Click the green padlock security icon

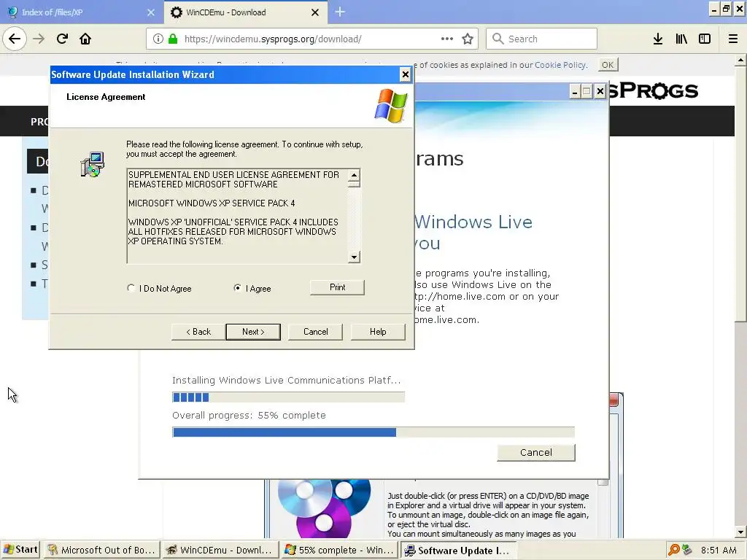point(173,39)
